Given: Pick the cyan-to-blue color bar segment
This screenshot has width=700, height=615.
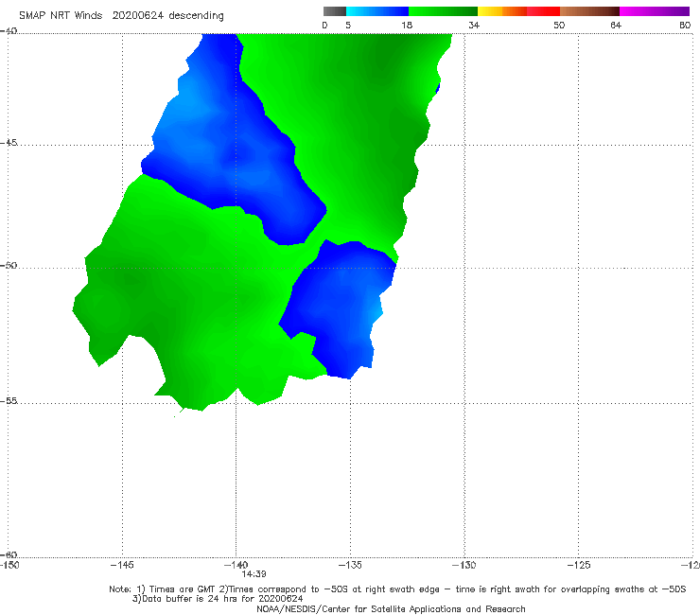Looking at the screenshot, I should [x=377, y=11].
